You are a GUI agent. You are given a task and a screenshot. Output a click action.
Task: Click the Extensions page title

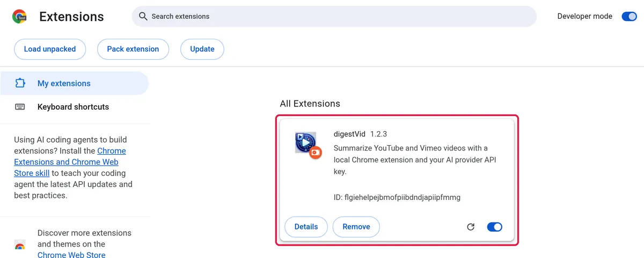pyautogui.click(x=71, y=17)
